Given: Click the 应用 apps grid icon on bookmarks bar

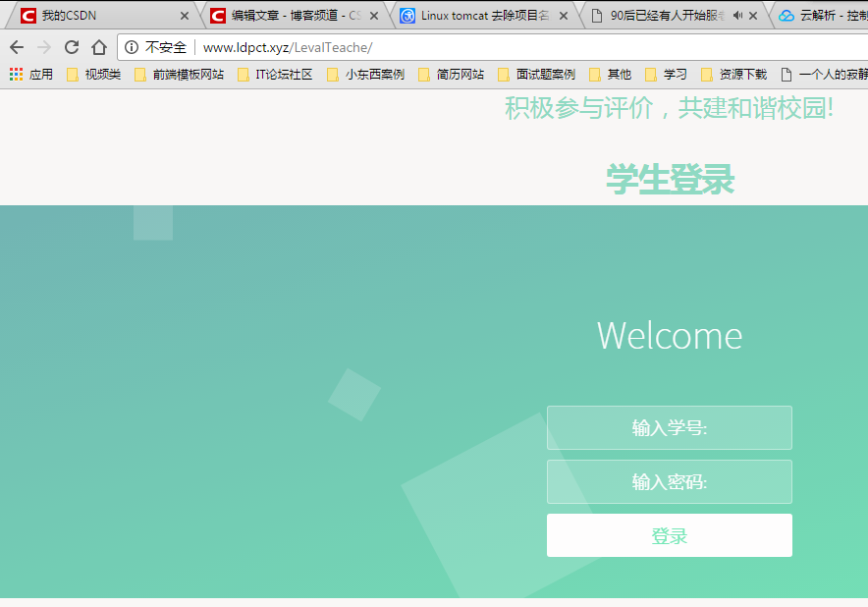Looking at the screenshot, I should [x=17, y=75].
